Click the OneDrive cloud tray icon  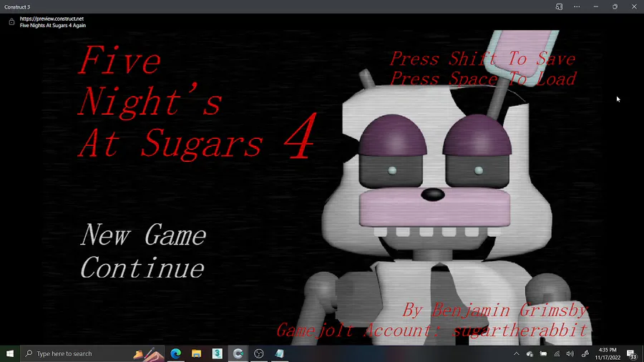pos(530,354)
